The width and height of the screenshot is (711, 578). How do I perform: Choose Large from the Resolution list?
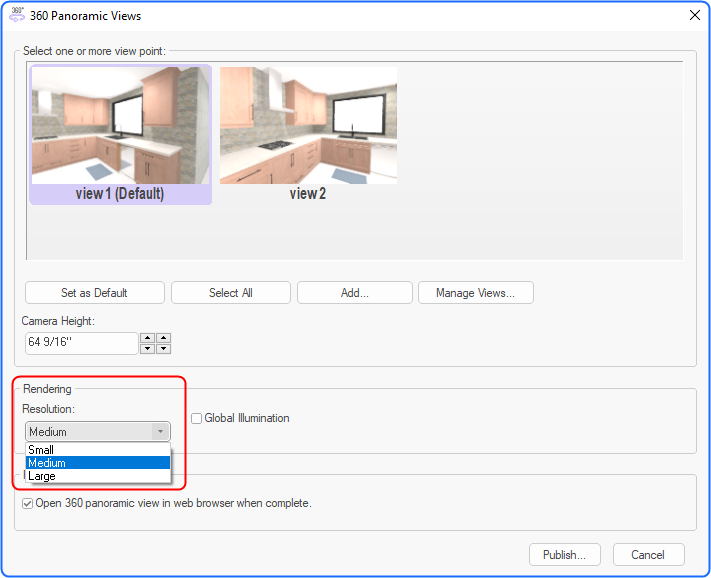click(98, 476)
